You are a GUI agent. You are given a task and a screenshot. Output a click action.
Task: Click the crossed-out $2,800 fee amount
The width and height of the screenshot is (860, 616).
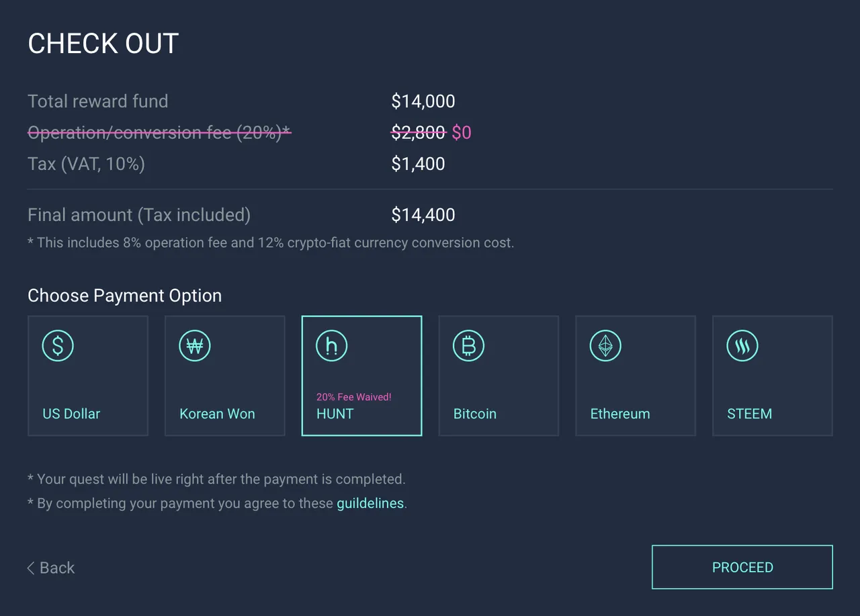click(x=419, y=133)
